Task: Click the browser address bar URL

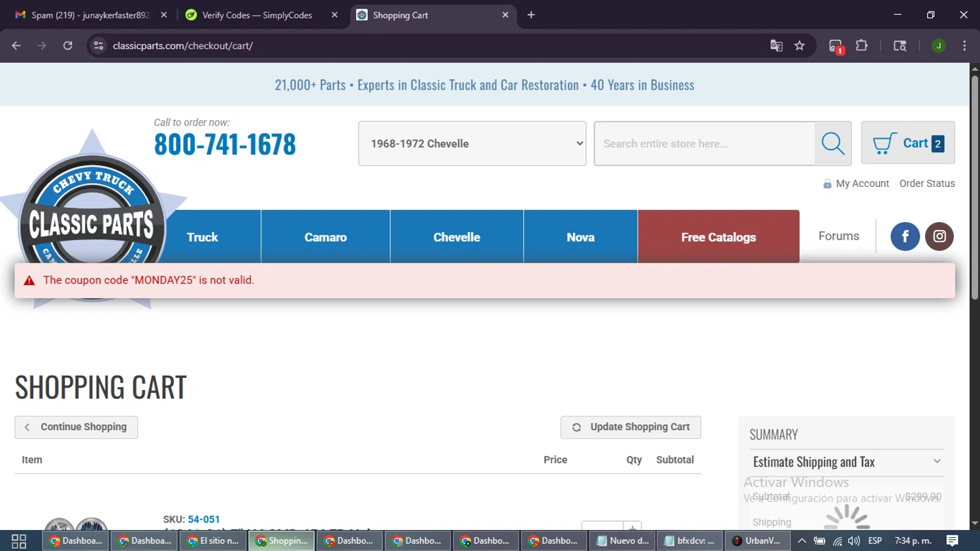Action: (x=183, y=46)
